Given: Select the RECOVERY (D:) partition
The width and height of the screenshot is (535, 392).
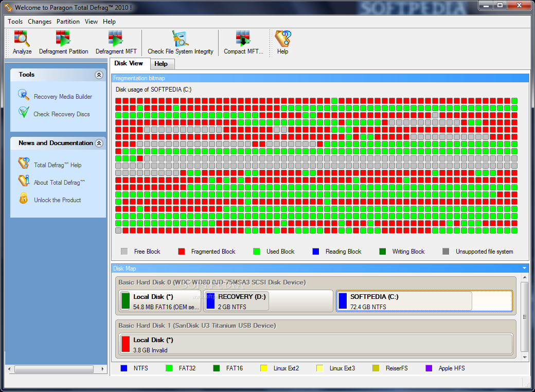Looking at the screenshot, I should (237, 301).
